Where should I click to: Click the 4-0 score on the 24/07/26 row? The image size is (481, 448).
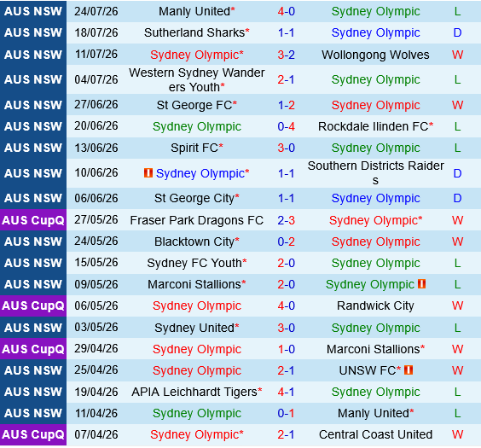(287, 11)
